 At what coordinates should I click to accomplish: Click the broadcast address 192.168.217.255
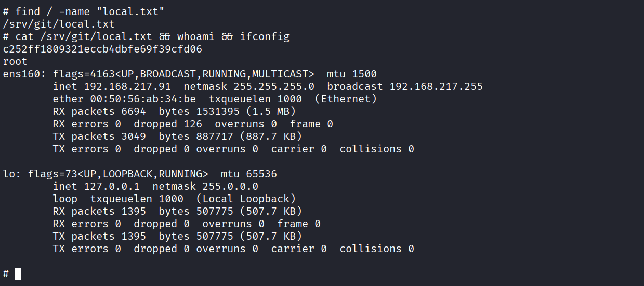tap(436, 86)
